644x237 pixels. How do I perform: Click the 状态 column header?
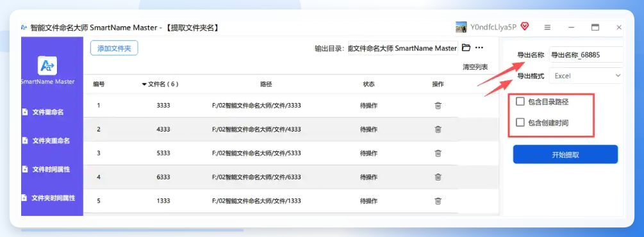(x=369, y=84)
